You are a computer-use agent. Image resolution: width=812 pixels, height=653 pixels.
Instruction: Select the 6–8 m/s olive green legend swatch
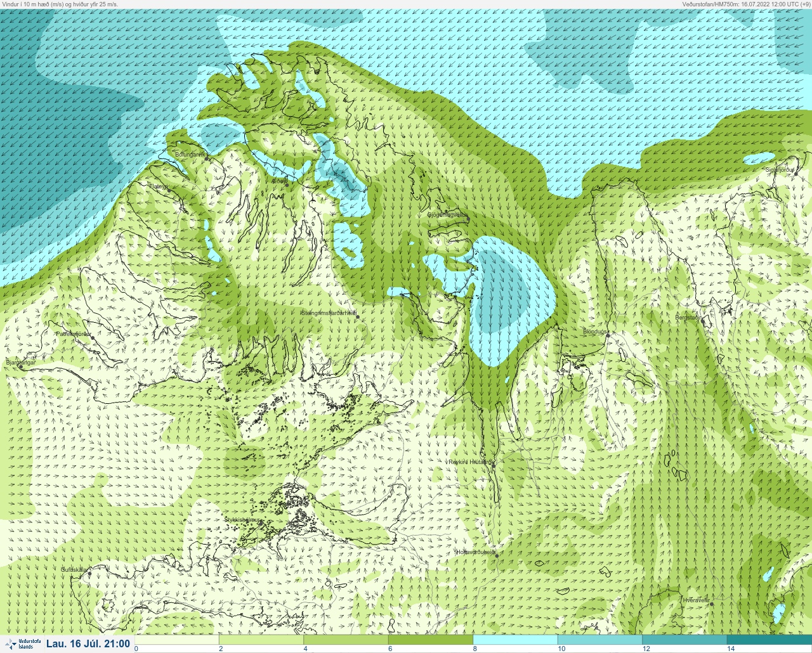(x=431, y=640)
